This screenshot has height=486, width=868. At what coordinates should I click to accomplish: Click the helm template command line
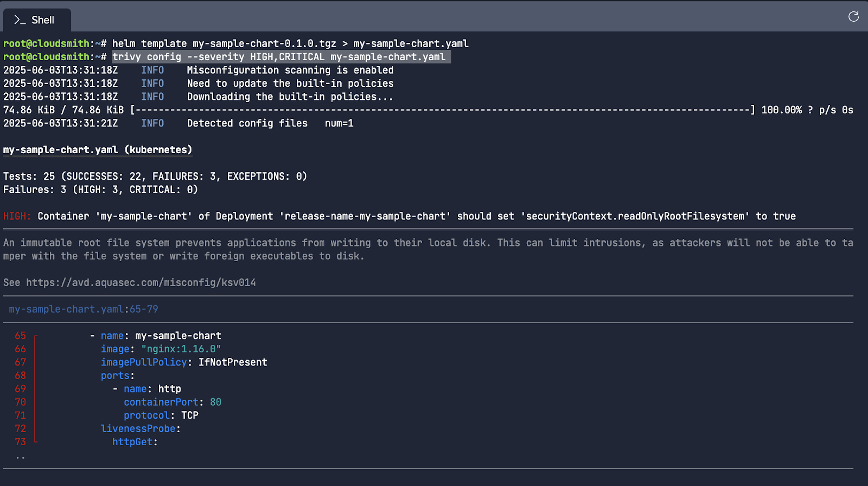coord(290,43)
